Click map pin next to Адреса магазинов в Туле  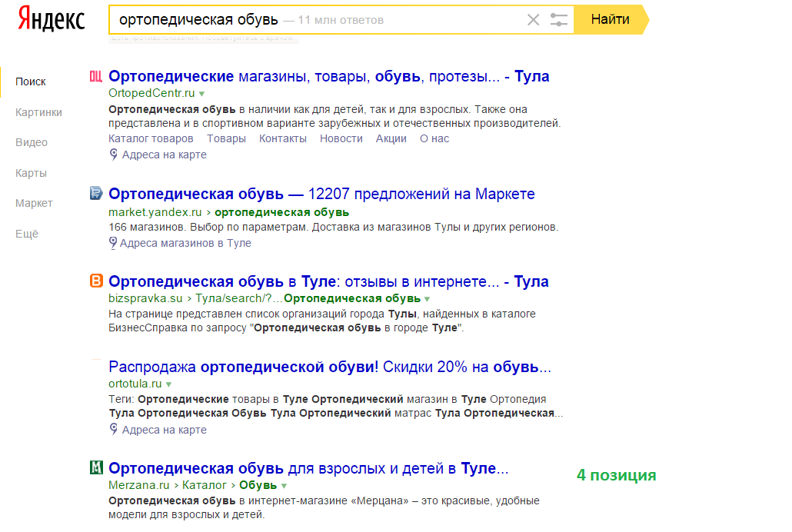click(114, 243)
